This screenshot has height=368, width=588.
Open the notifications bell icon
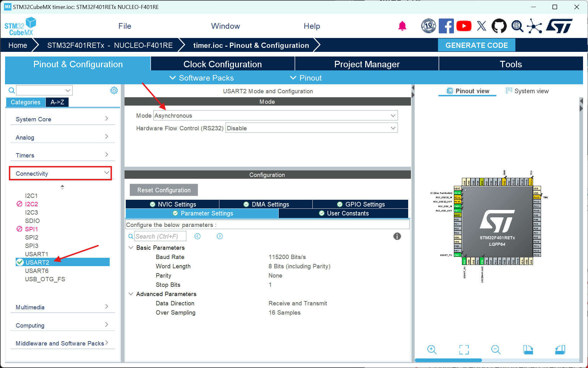pyautogui.click(x=402, y=26)
